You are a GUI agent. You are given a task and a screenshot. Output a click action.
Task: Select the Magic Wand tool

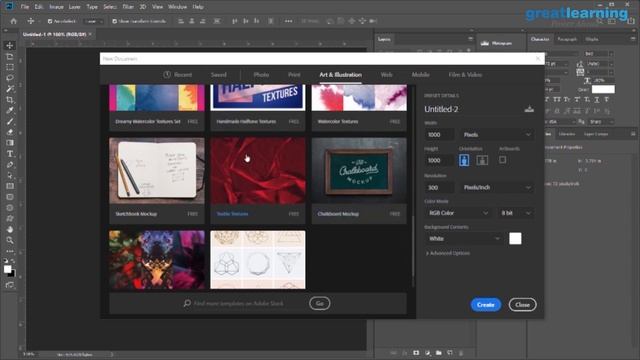(x=10, y=89)
